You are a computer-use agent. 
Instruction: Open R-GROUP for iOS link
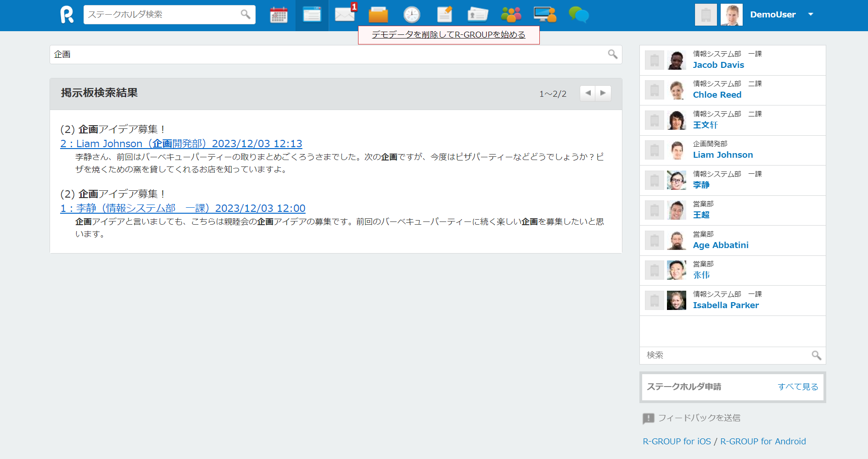click(x=677, y=441)
